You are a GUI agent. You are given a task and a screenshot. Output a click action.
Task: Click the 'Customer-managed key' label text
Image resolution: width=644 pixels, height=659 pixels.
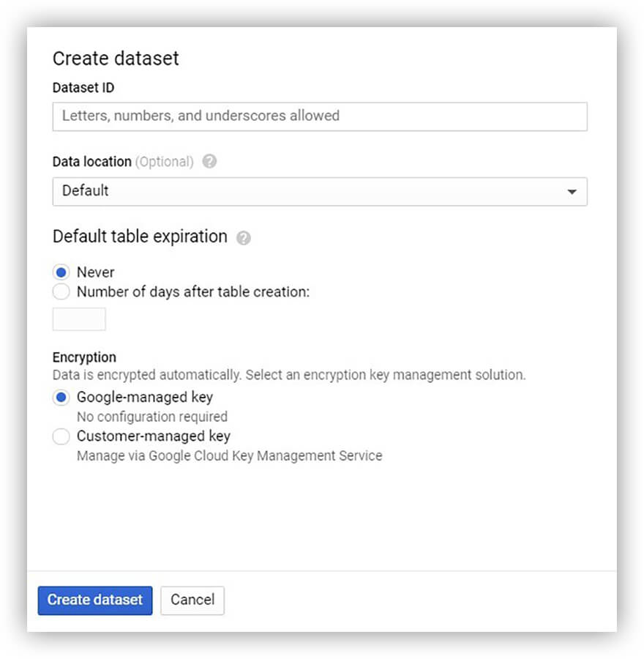(x=154, y=436)
